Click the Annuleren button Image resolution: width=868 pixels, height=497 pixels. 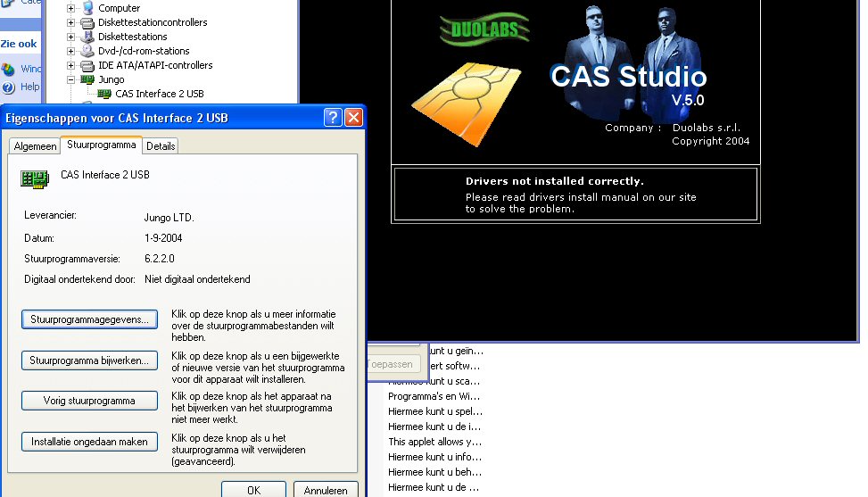326,490
